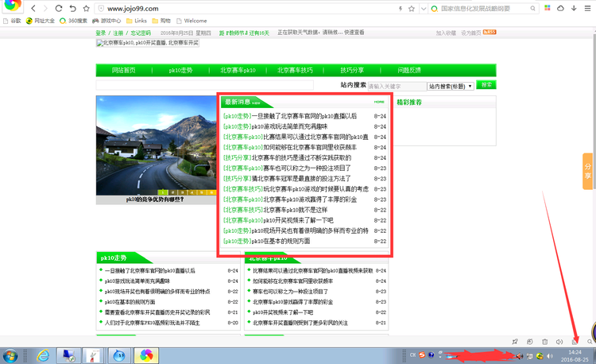Launch Internet Explorer from the taskbar
This screenshot has height=364, width=596.
pos(43,356)
